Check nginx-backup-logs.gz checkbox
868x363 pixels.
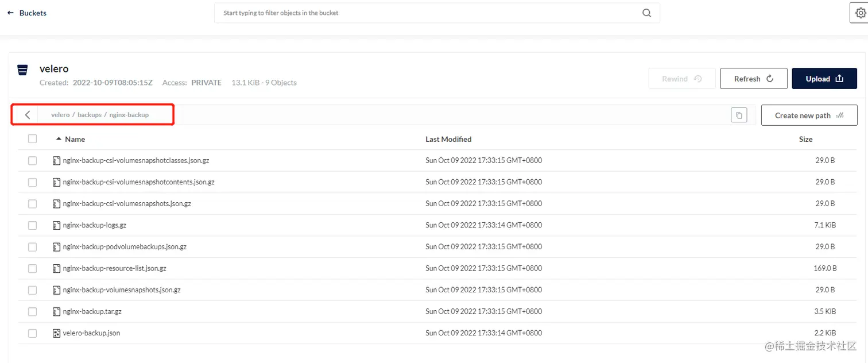(x=32, y=225)
